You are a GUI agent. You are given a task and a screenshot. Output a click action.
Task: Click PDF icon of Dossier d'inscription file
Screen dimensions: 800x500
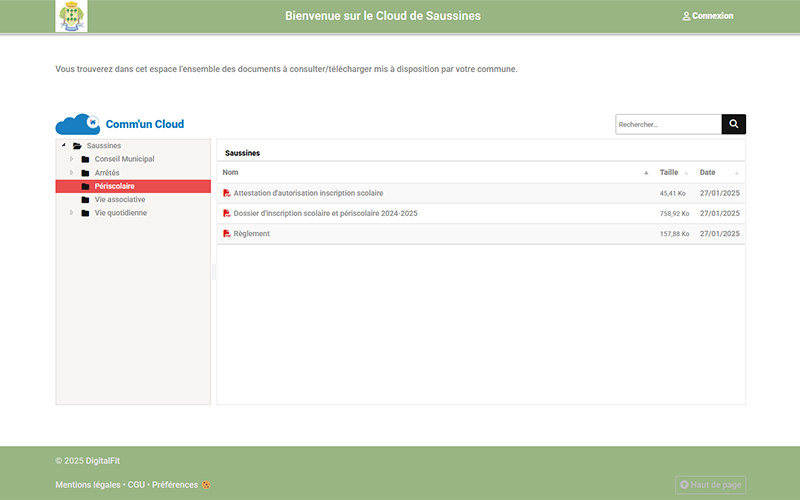click(227, 213)
